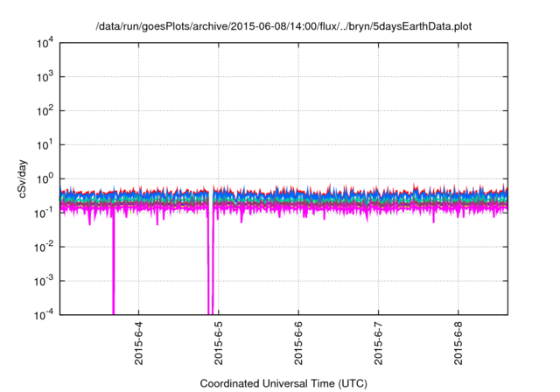Click the 10^4 y-axis tick label
The image size is (560, 392).
pos(45,43)
